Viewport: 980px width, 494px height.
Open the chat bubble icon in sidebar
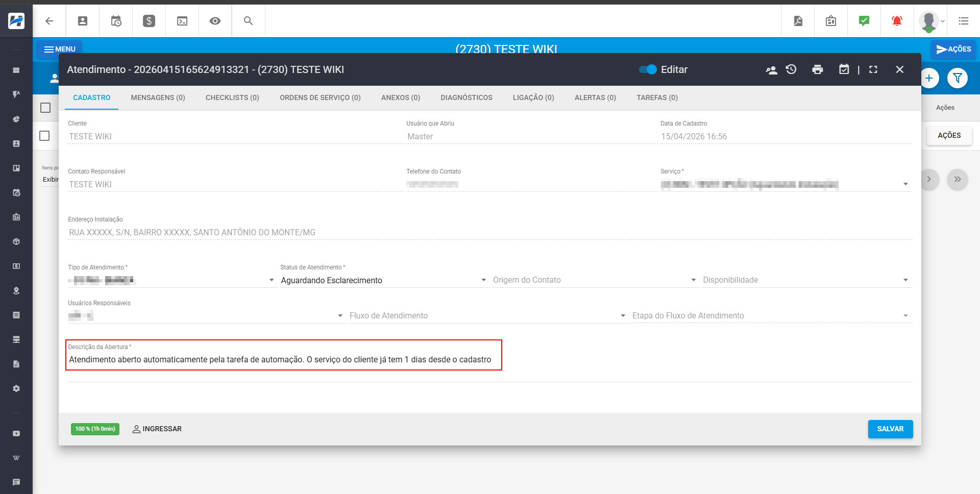click(x=16, y=482)
